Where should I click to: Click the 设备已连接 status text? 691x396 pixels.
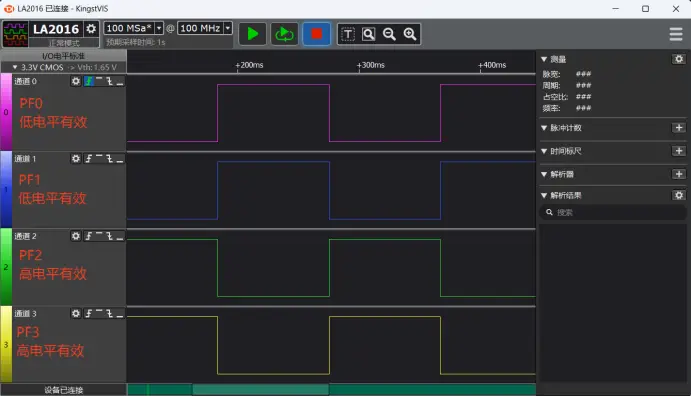point(64,390)
